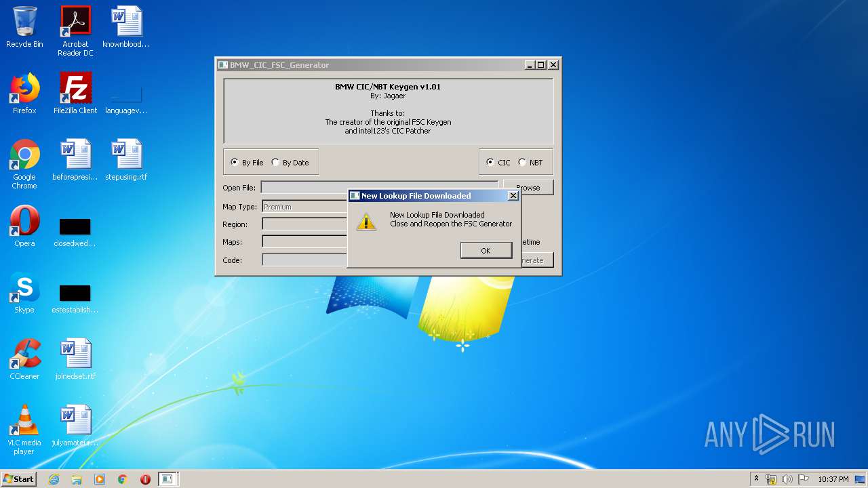The image size is (868, 488).
Task: Click OK in the lookup file dialog
Action: coord(486,251)
